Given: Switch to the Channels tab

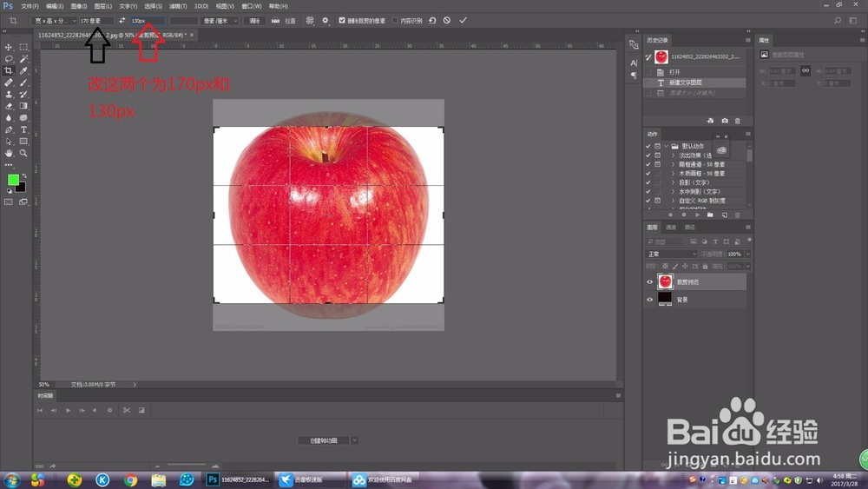Looking at the screenshot, I should 671,227.
